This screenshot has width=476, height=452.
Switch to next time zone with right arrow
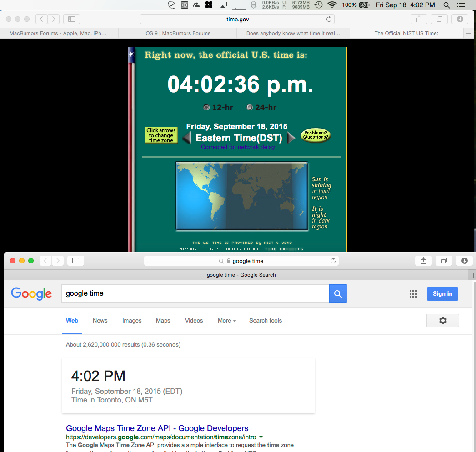pyautogui.click(x=291, y=138)
